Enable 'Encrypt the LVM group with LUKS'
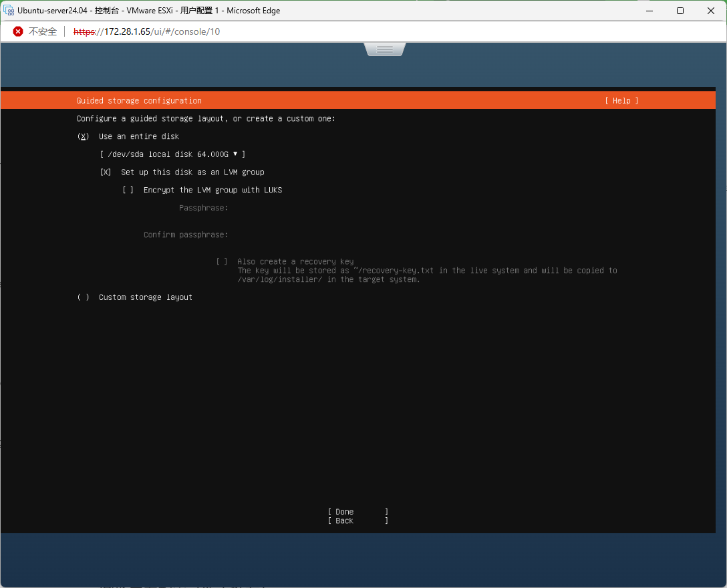 click(x=128, y=190)
